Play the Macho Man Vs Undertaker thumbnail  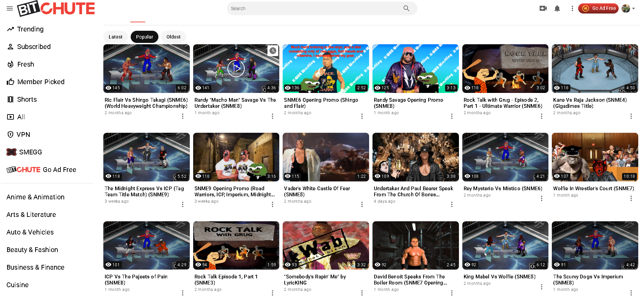(236, 69)
